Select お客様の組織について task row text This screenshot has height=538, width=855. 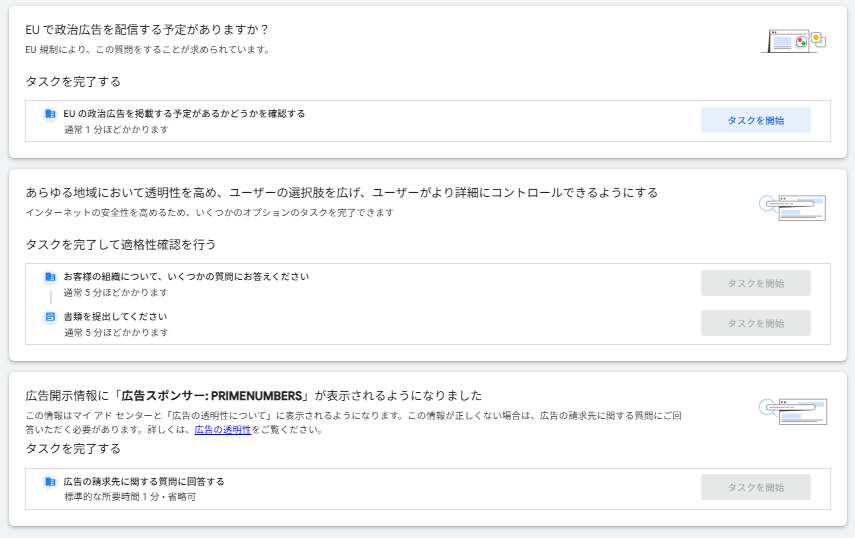pos(186,277)
